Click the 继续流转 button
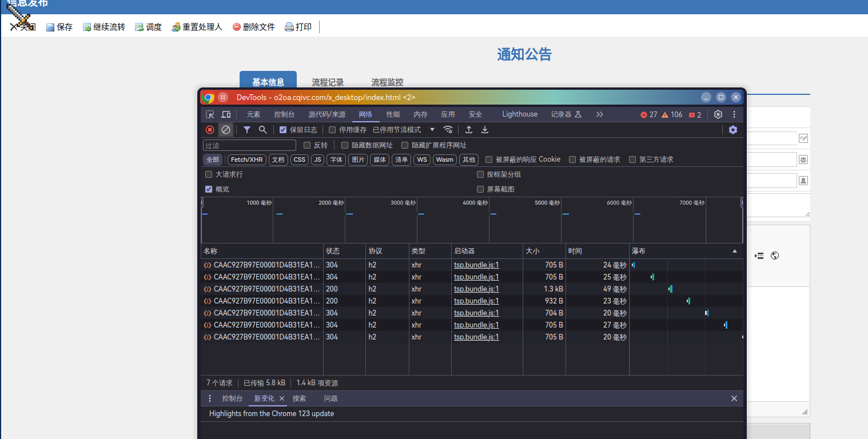This screenshot has width=868, height=439. pyautogui.click(x=104, y=27)
